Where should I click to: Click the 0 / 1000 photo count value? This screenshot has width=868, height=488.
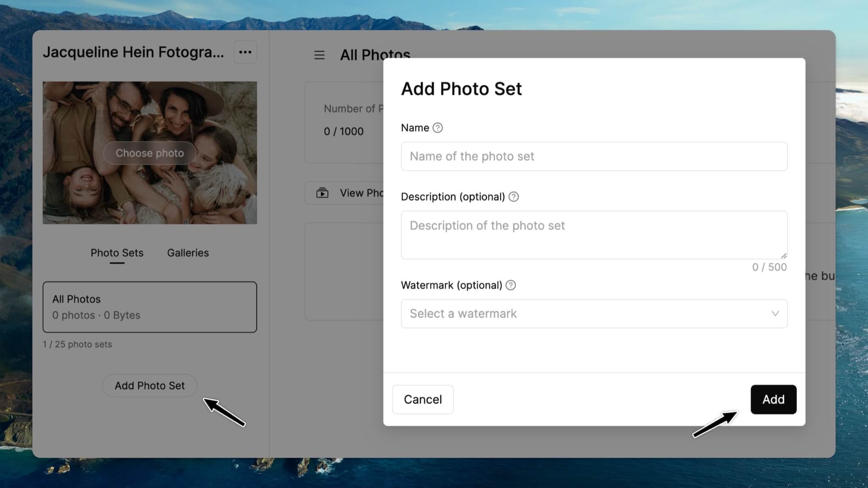click(344, 131)
